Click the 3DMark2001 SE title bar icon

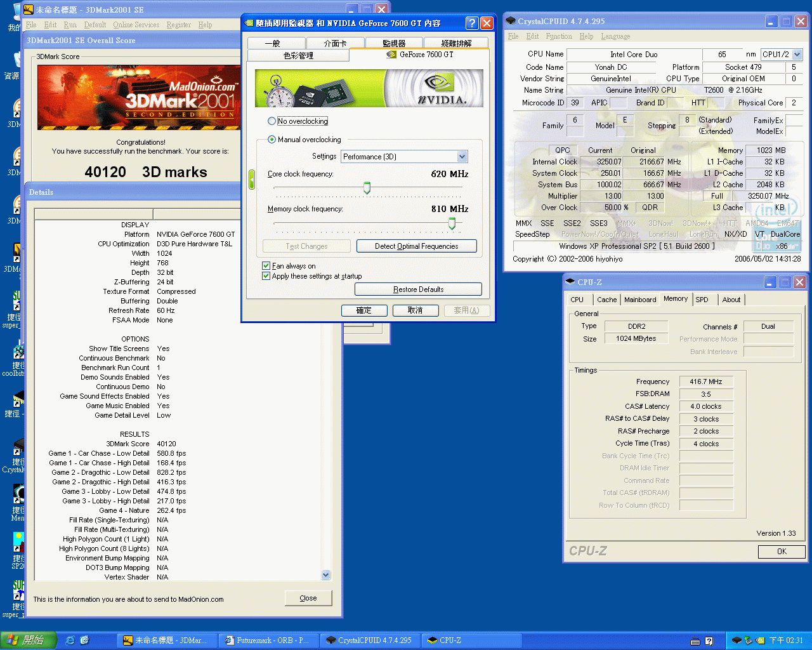coord(29,9)
